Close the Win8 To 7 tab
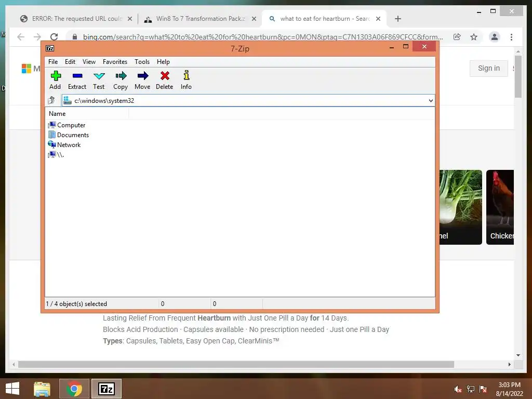This screenshot has height=399, width=532. click(254, 19)
